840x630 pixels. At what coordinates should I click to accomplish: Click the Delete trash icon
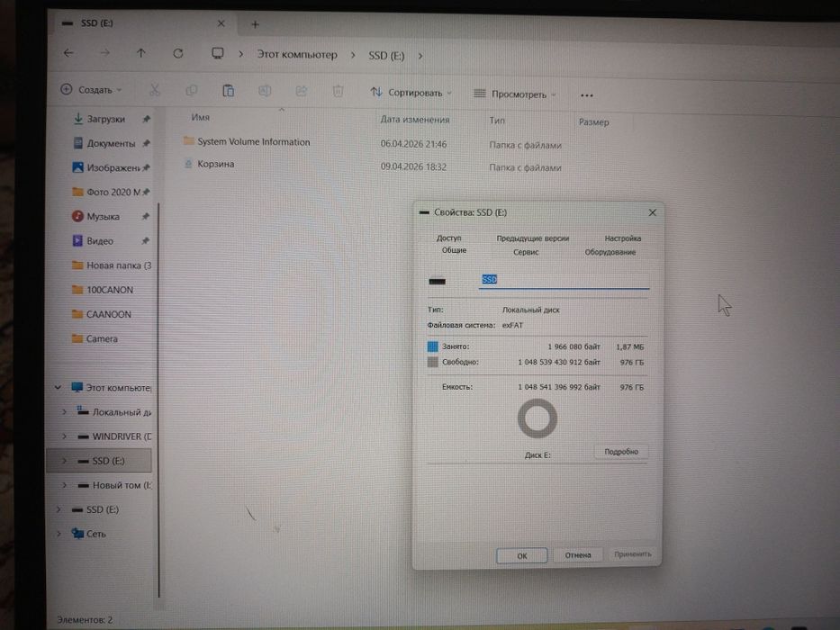point(338,92)
